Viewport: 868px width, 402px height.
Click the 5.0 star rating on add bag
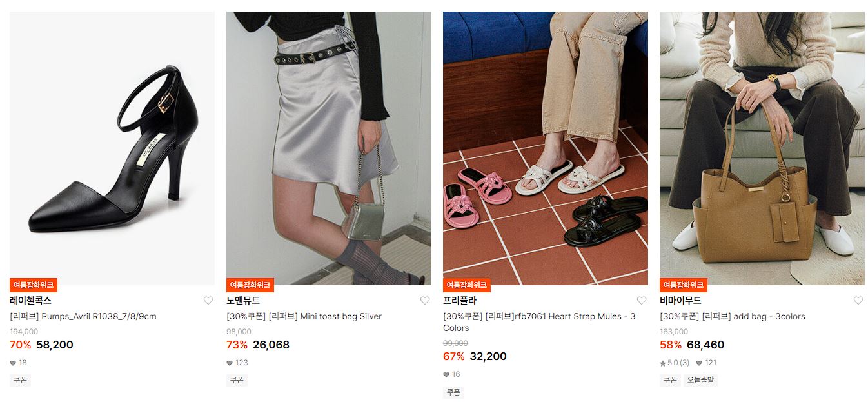[x=675, y=363]
